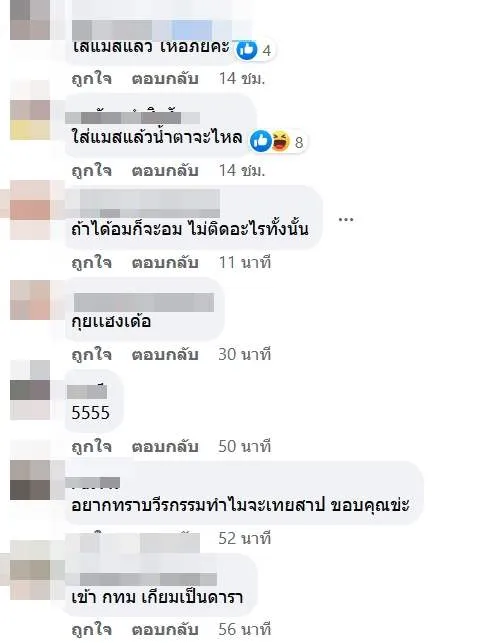The height and width of the screenshot is (643, 479).
Task: Click the like reaction icon showing 4
Action: click(247, 50)
